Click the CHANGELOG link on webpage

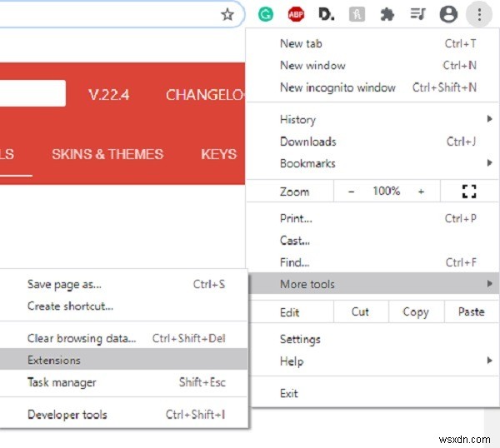[205, 95]
